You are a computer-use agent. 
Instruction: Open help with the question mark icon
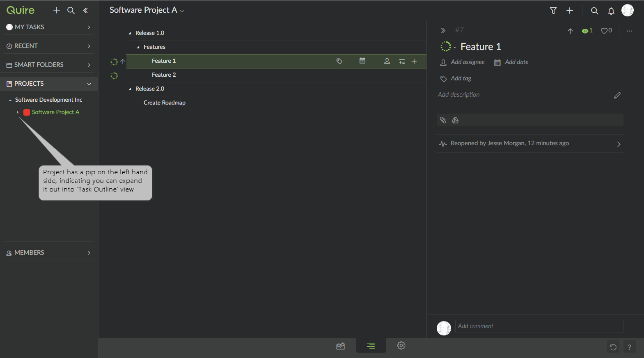630,347
